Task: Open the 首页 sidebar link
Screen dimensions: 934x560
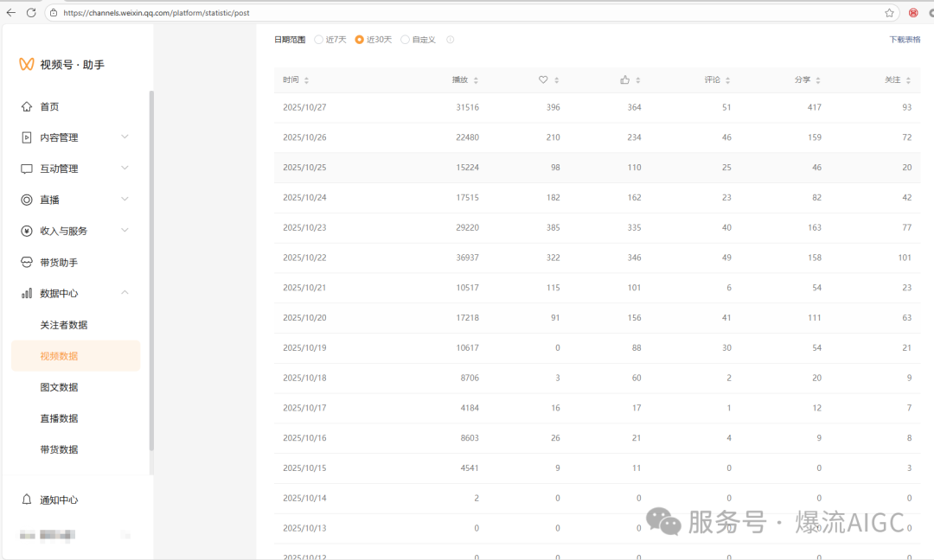Action: coord(49,106)
